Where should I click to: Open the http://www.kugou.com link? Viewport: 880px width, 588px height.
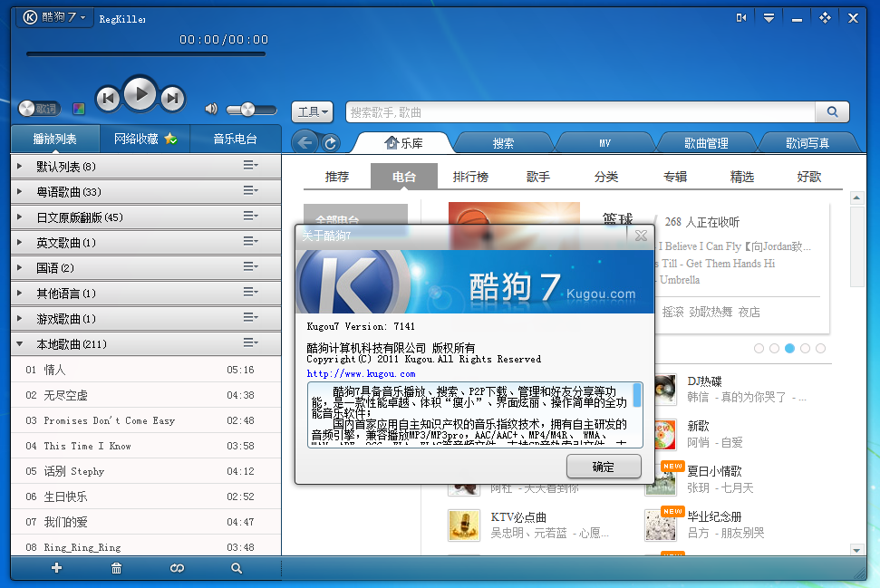pyautogui.click(x=361, y=373)
